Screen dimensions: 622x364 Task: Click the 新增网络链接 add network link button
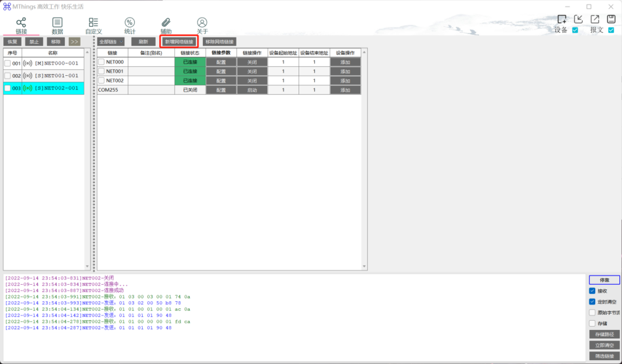[x=179, y=42]
